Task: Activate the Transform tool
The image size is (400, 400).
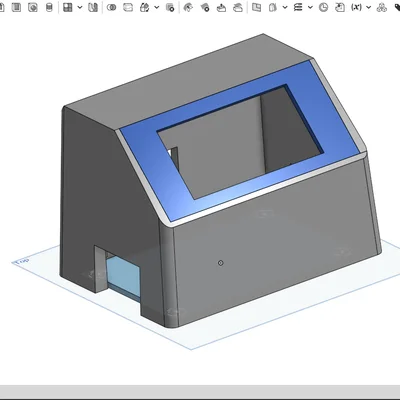Action: [145, 7]
